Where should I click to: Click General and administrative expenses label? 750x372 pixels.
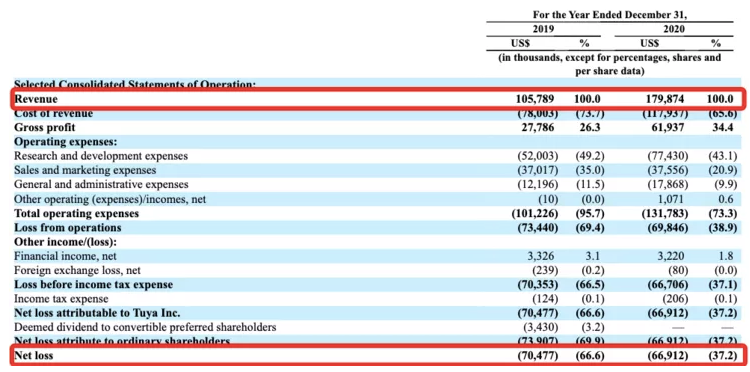[101, 184]
